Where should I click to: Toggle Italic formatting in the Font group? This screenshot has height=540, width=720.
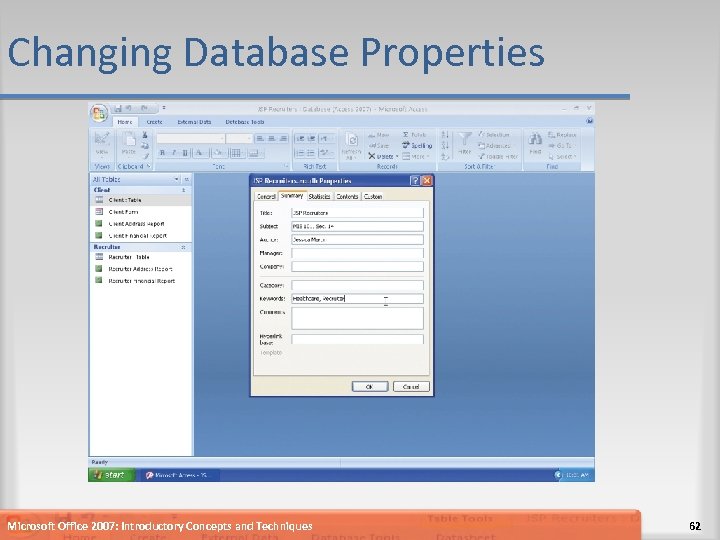click(174, 153)
